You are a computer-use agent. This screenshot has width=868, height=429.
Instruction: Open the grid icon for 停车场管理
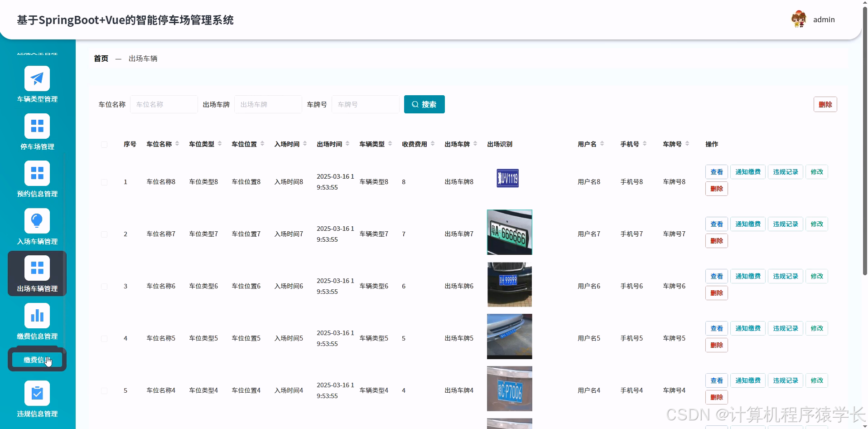click(x=37, y=126)
